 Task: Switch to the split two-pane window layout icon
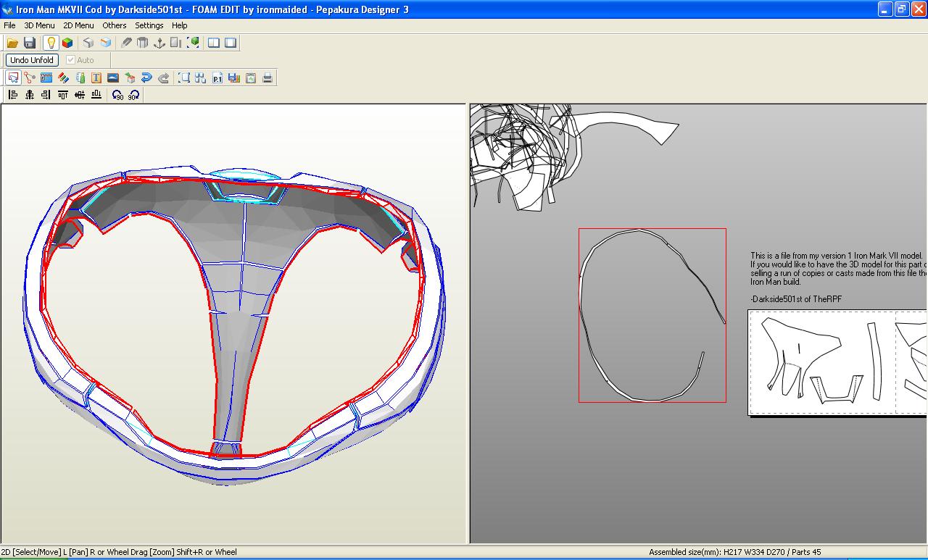[x=214, y=43]
